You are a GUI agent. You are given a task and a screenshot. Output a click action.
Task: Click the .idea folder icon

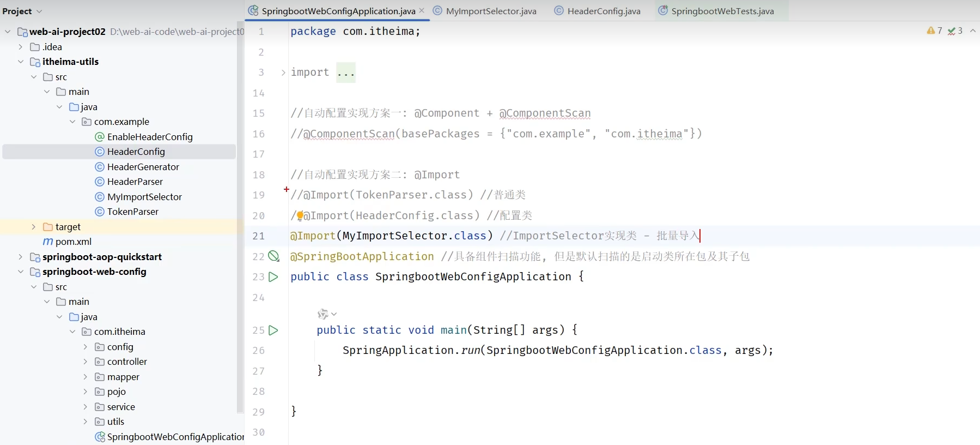tap(35, 47)
